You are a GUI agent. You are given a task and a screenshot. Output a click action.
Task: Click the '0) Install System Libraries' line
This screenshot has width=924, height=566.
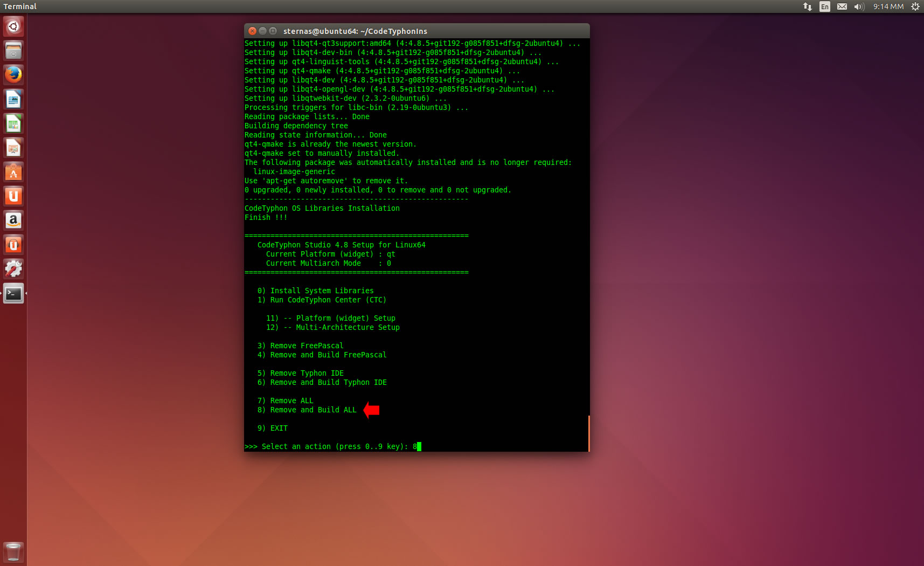(315, 291)
